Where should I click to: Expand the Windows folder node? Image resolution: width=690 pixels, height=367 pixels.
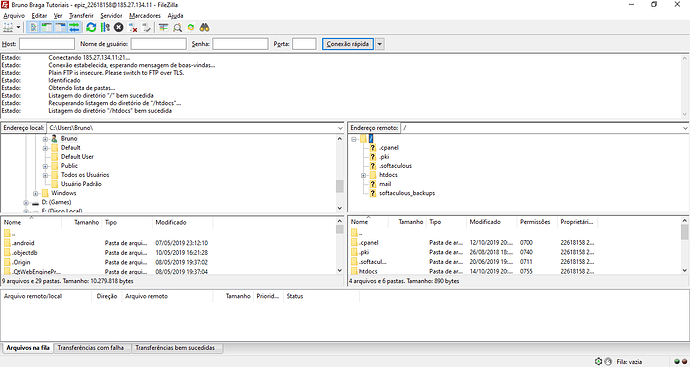[x=36, y=193]
